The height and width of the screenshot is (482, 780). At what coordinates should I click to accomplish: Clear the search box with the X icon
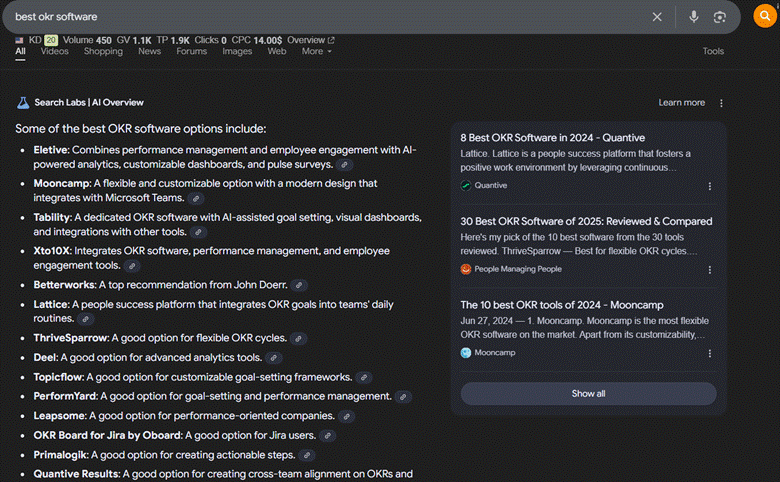point(657,17)
